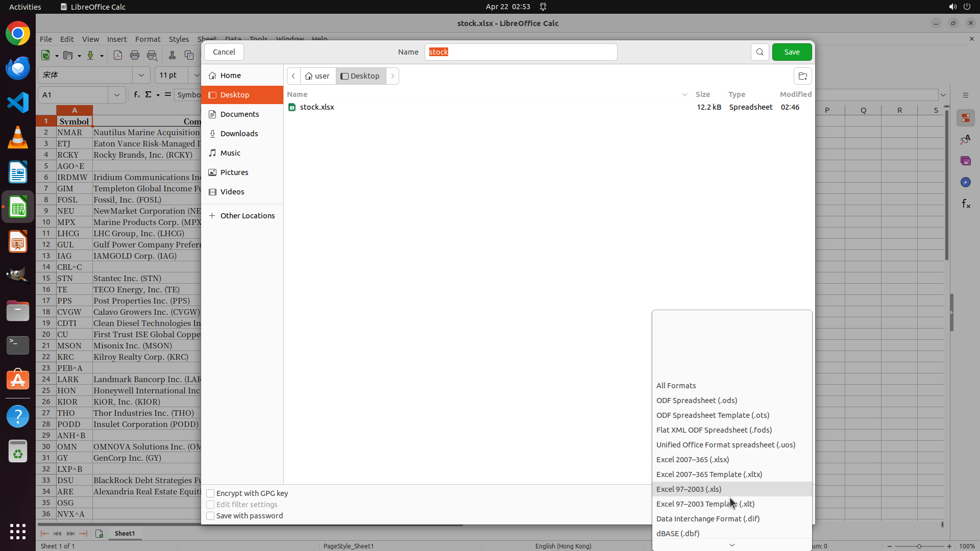Select Excel 2007–365 (.xlsx) format option
The image size is (980, 551).
(693, 460)
